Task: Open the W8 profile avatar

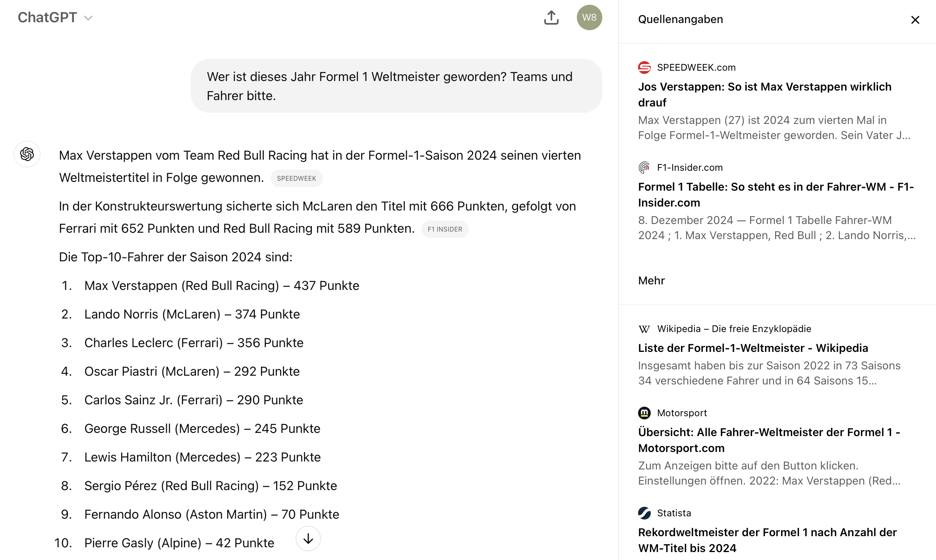Action: (589, 17)
